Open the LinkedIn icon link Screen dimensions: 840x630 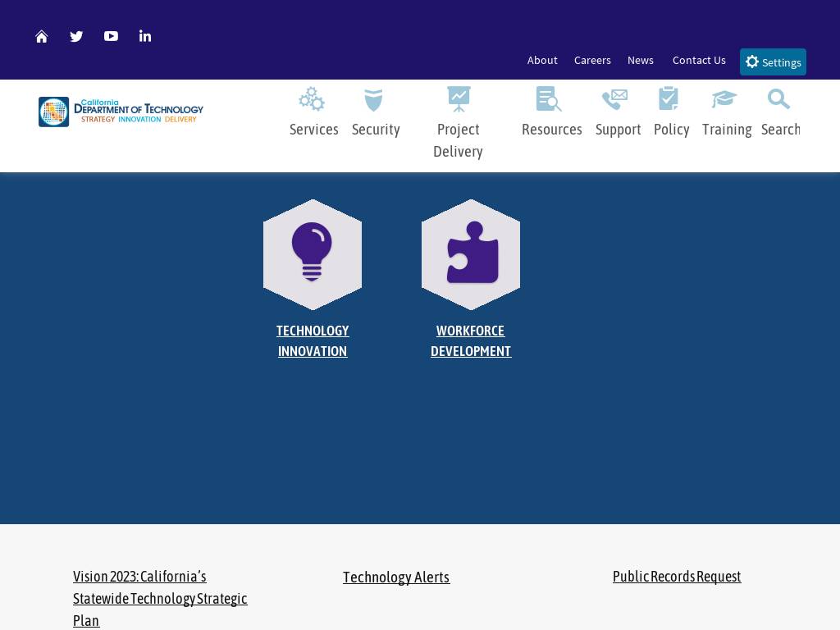(x=145, y=36)
